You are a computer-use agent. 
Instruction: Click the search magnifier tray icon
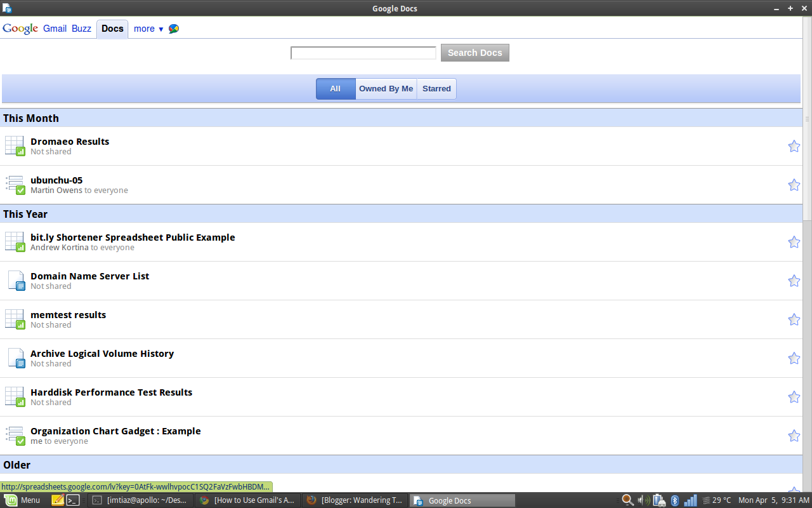(627, 500)
